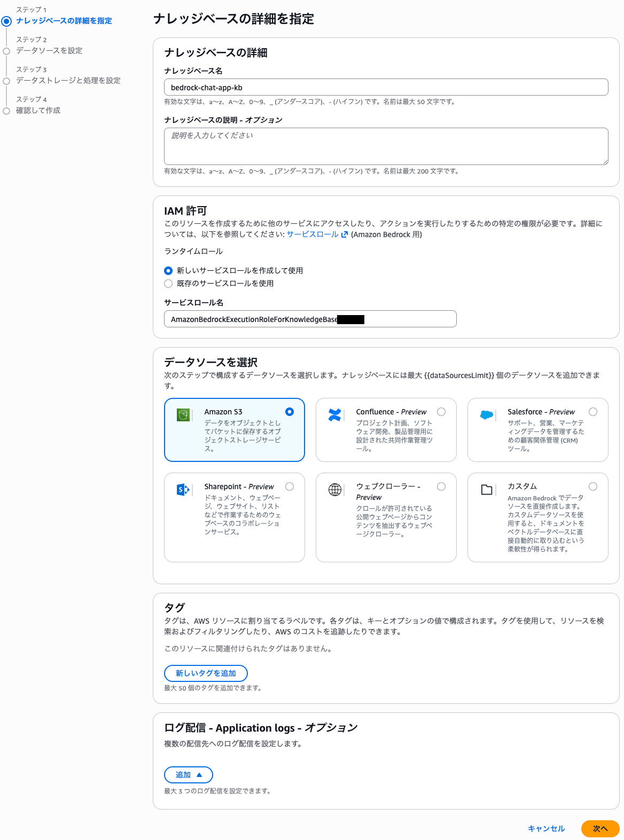
Task: Select the Sharepoint radio button
Action: coord(290,486)
